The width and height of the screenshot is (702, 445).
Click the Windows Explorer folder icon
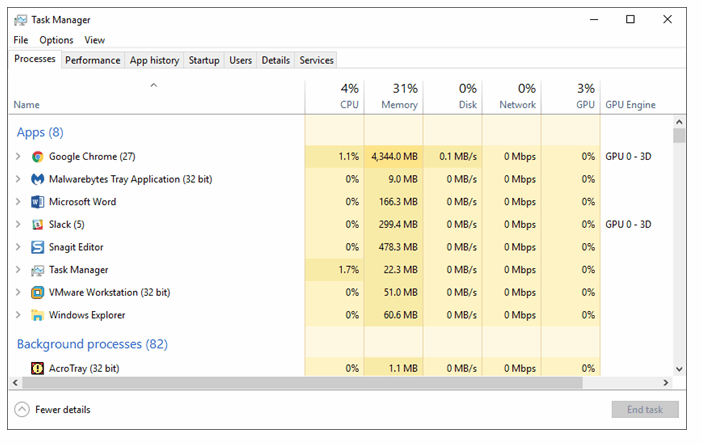click(x=38, y=315)
